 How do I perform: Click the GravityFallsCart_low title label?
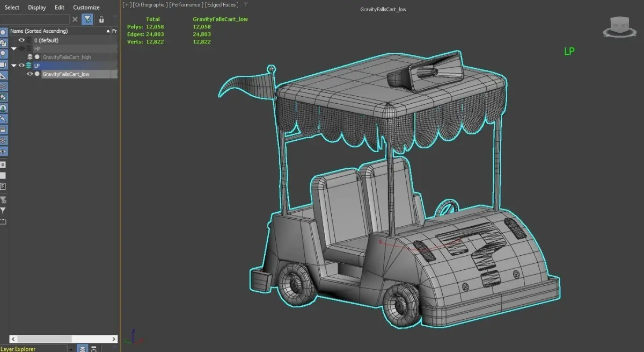click(383, 10)
